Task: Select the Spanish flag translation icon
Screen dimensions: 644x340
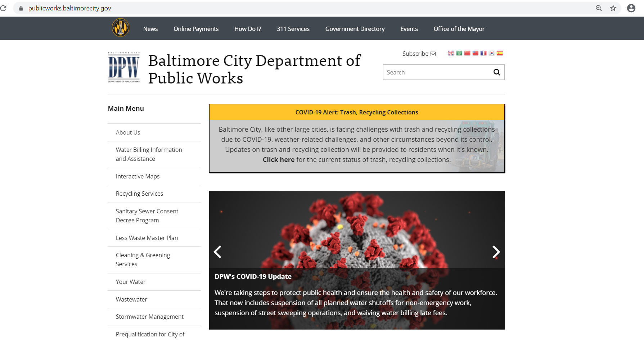Action: coord(500,53)
